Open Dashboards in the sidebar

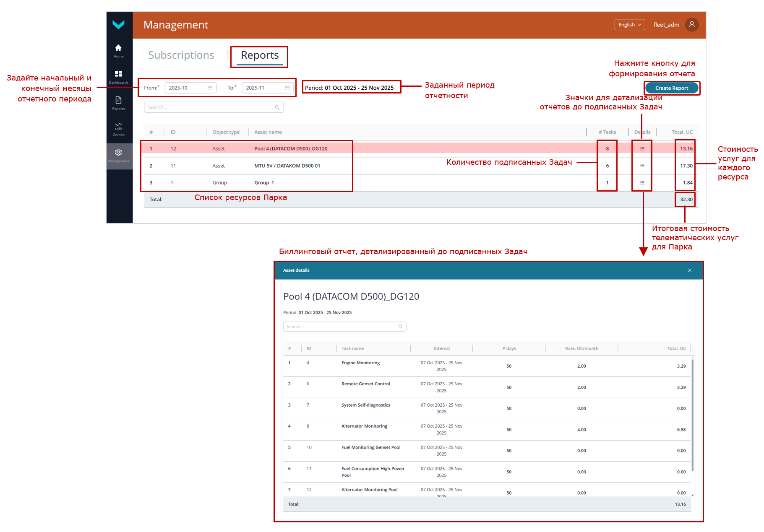point(118,77)
